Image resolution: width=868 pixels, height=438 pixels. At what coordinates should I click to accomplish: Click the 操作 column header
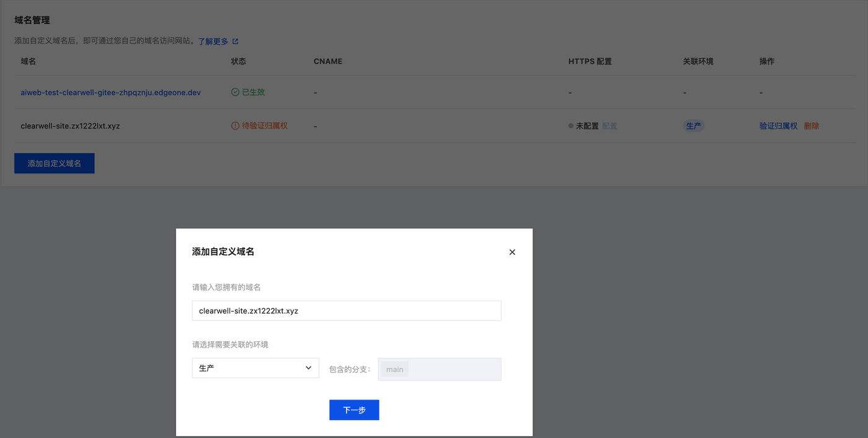click(x=767, y=61)
